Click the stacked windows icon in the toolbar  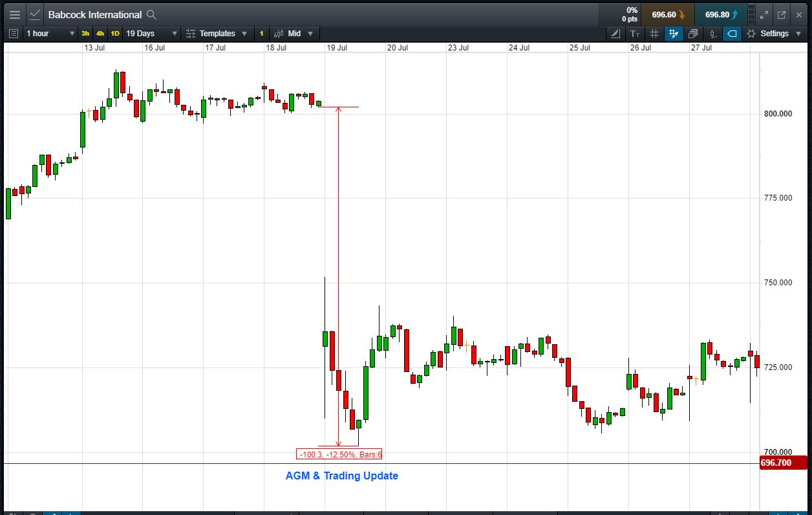[x=693, y=34]
